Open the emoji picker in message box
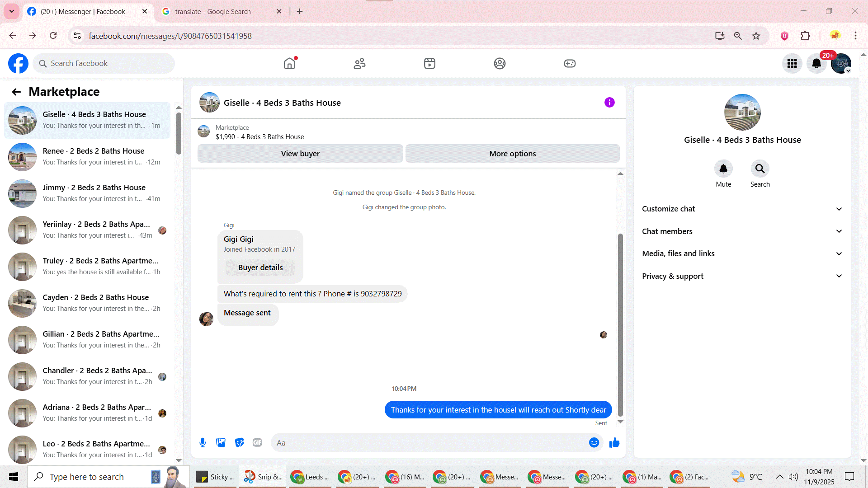The width and height of the screenshot is (868, 488). 594,443
